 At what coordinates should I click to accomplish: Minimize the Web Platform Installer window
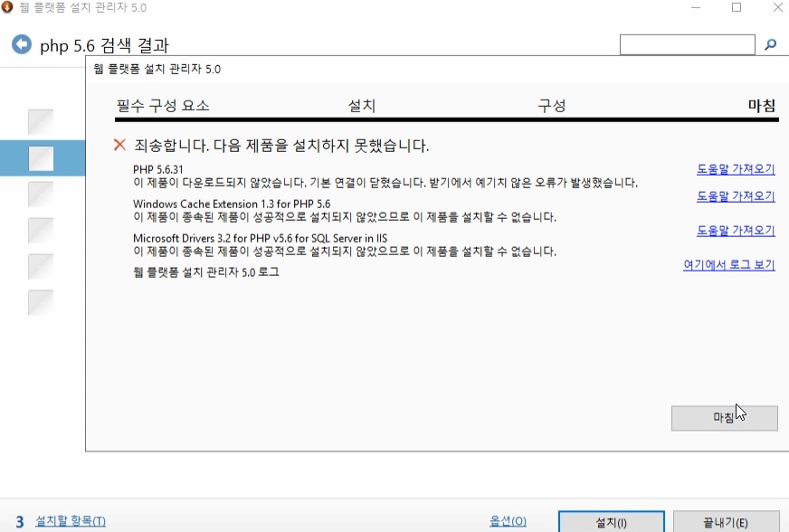point(696,7)
